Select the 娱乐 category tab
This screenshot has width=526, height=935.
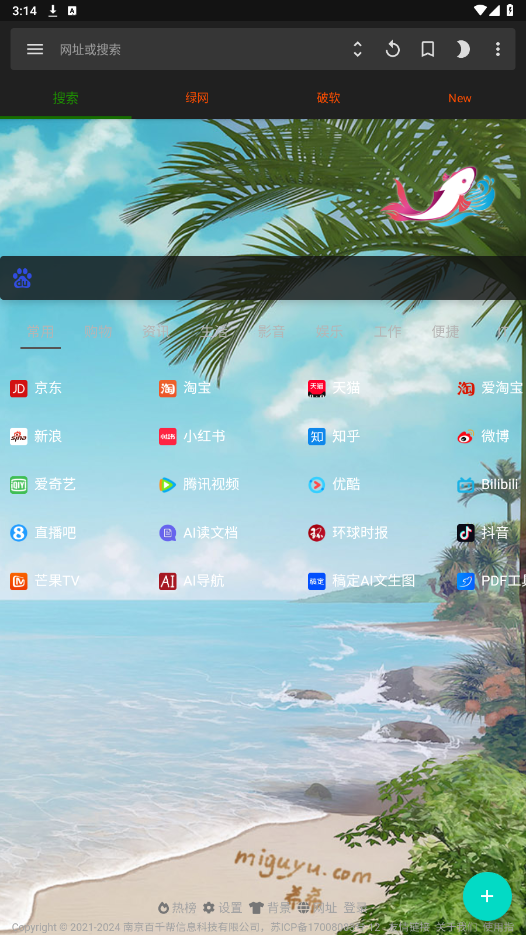330,332
